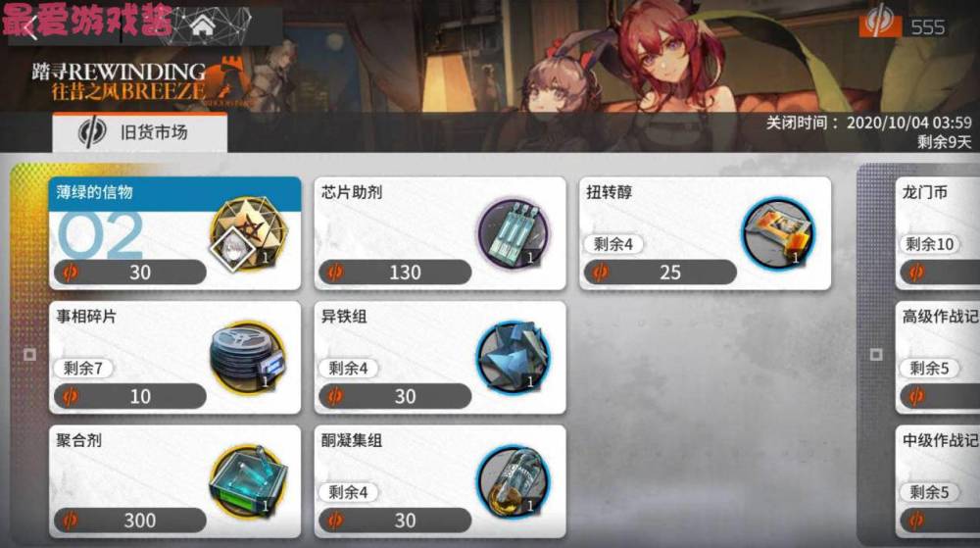Select the 事相碎片 film reel icon
The width and height of the screenshot is (980, 548).
click(x=249, y=358)
